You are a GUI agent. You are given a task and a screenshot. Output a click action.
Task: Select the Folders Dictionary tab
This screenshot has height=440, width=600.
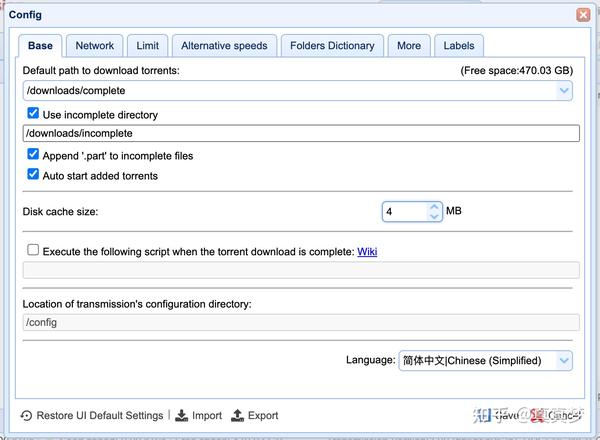pos(332,45)
